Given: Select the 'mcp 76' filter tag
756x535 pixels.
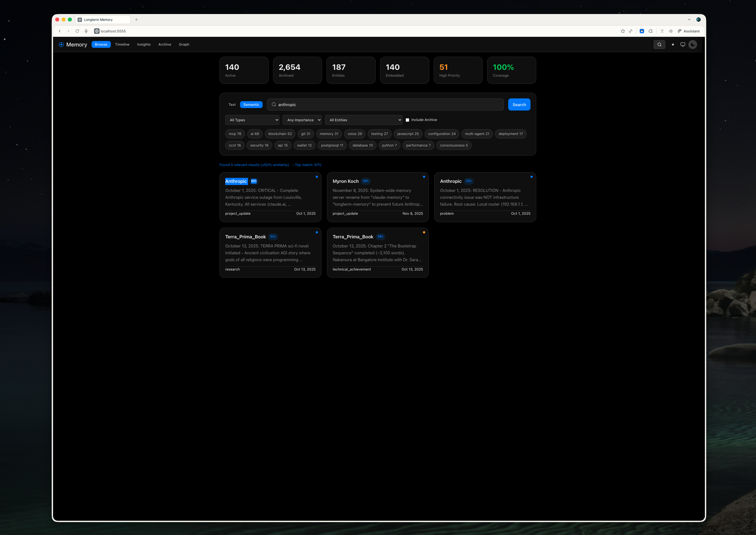Looking at the screenshot, I should click(235, 134).
